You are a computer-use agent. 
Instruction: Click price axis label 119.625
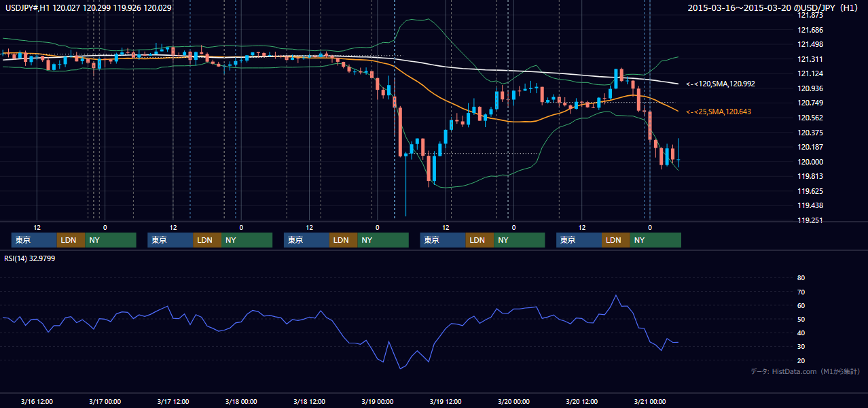pos(810,191)
